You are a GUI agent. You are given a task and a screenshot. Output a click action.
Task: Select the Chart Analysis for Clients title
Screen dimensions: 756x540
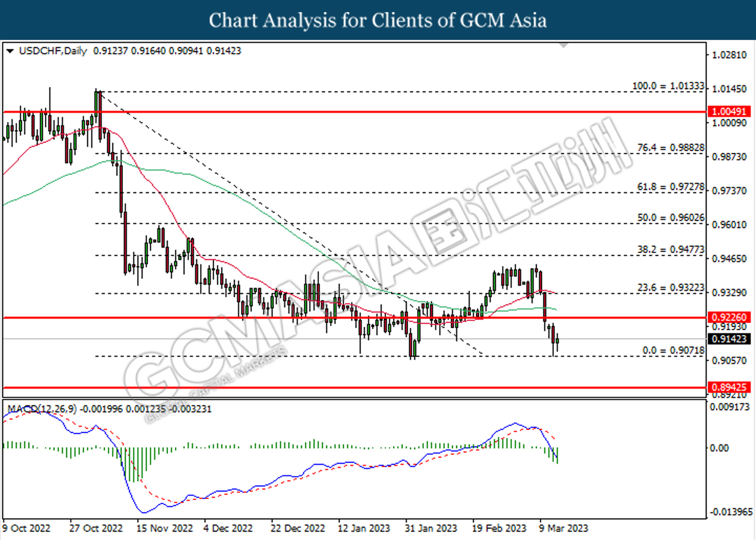pos(377,21)
